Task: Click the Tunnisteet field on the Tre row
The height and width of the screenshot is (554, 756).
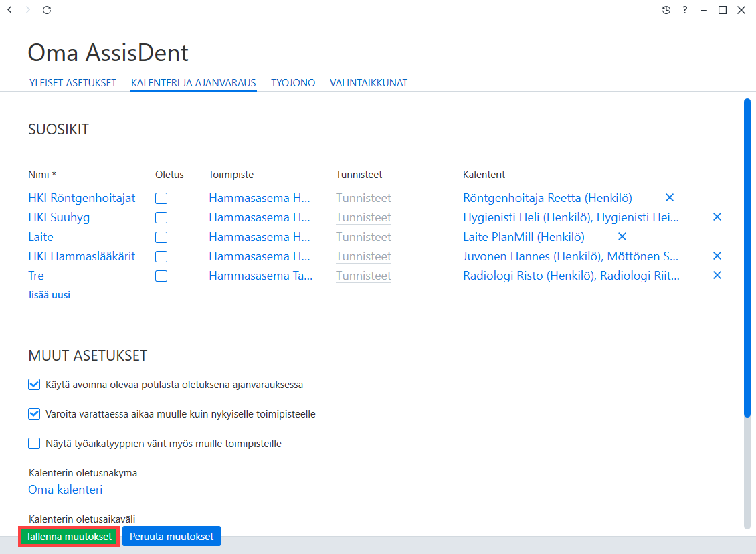Action: (x=363, y=276)
